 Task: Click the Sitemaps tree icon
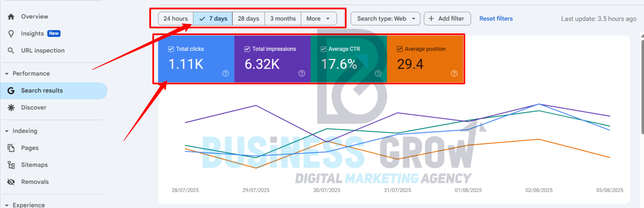coord(11,165)
